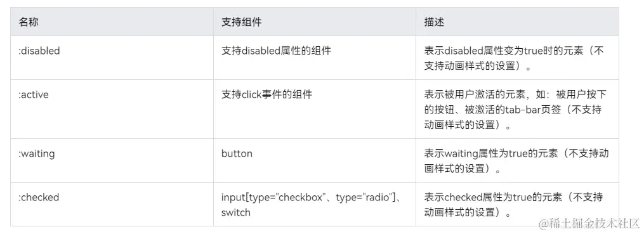The width and height of the screenshot is (644, 234).
Task: Click the description of the :waiting row
Action: click(x=516, y=161)
